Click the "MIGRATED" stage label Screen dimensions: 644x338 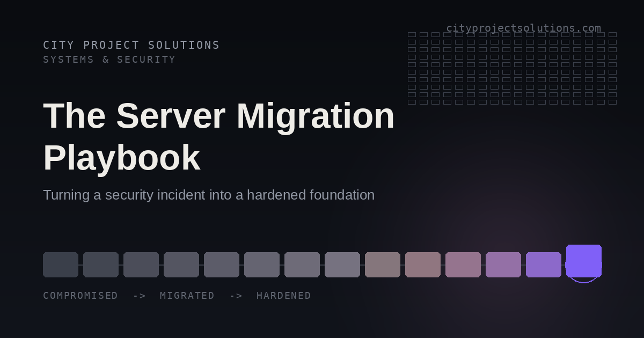point(187,296)
